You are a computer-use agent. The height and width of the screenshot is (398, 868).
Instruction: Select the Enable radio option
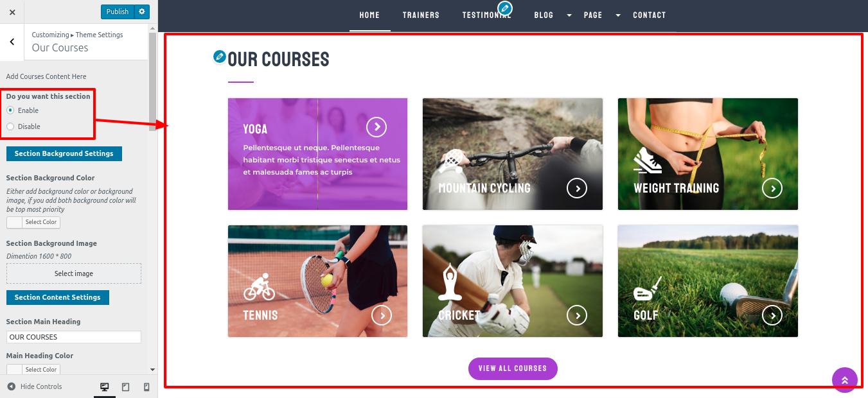(x=10, y=110)
